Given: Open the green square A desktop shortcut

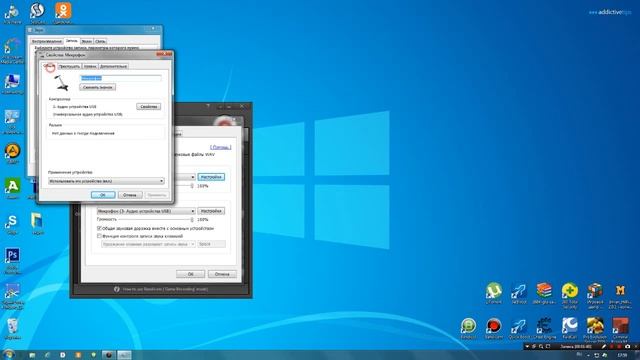Looking at the screenshot, I should point(12,187).
